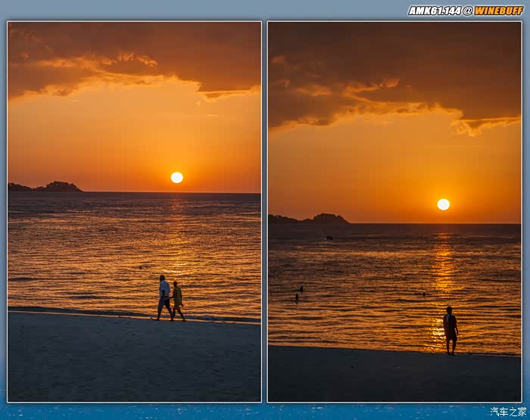Open the left sunset photo with walking couple
This screenshot has width=530, height=420.
point(134,212)
